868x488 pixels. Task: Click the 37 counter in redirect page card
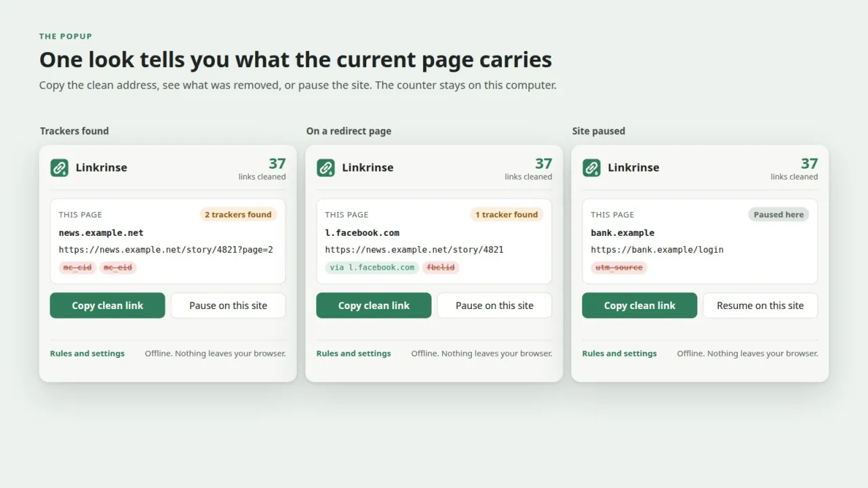tap(544, 163)
